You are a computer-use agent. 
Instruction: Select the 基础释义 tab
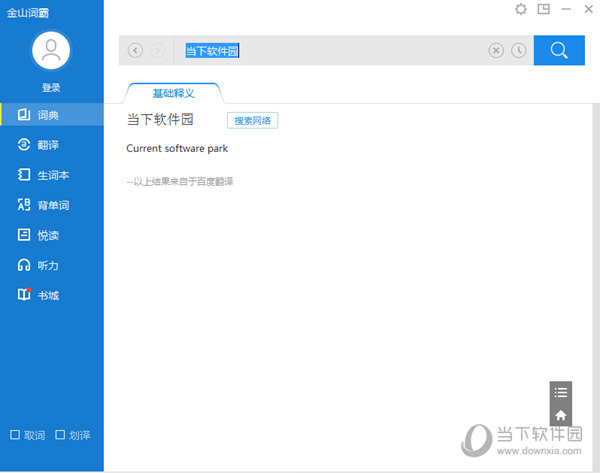[x=174, y=93]
